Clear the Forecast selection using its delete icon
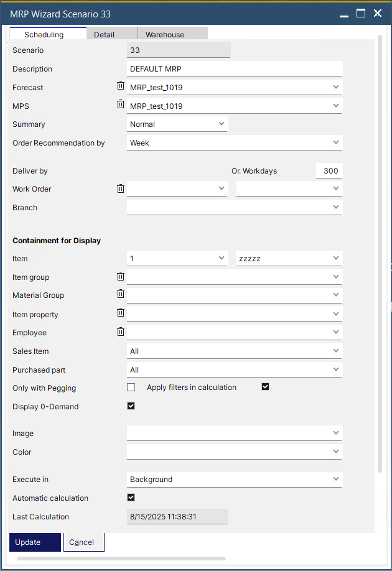Image resolution: width=392 pixels, height=571 pixels. coord(121,86)
